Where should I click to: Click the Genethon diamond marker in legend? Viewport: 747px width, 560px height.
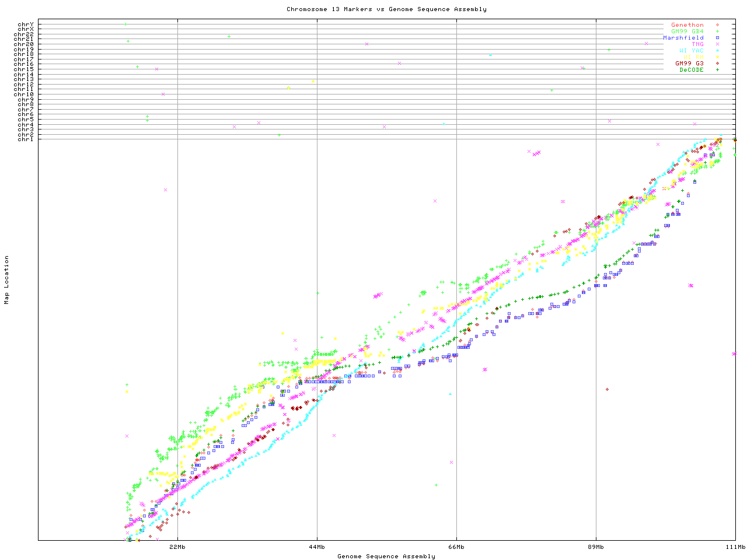click(717, 25)
